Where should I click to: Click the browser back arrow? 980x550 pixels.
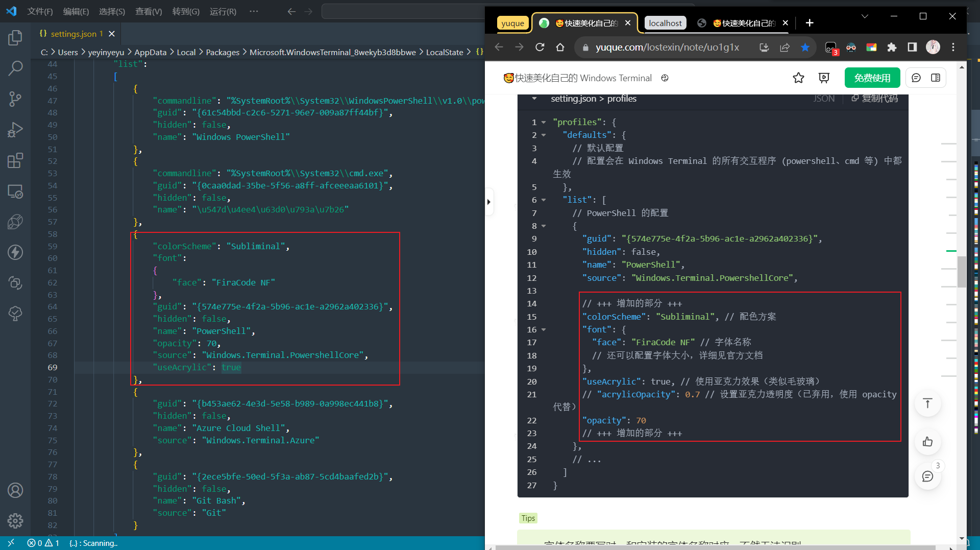point(499,47)
